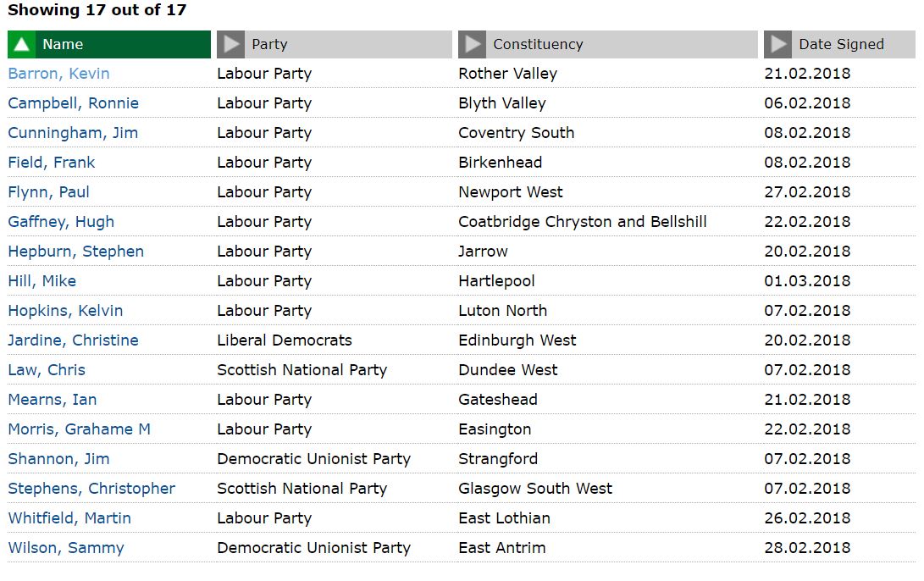Open Jardine, Christine's profile
Viewport: 924px width, 581px height.
(74, 340)
